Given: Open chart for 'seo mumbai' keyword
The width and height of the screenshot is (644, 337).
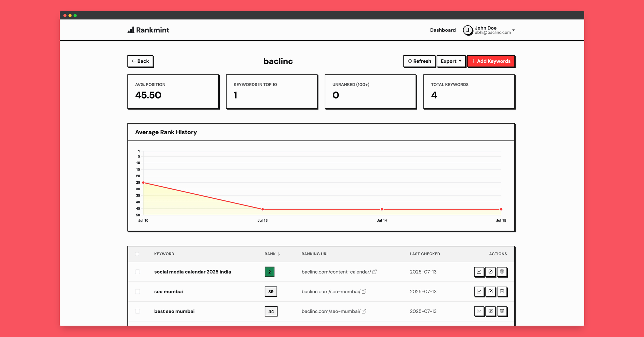Looking at the screenshot, I should [479, 291].
